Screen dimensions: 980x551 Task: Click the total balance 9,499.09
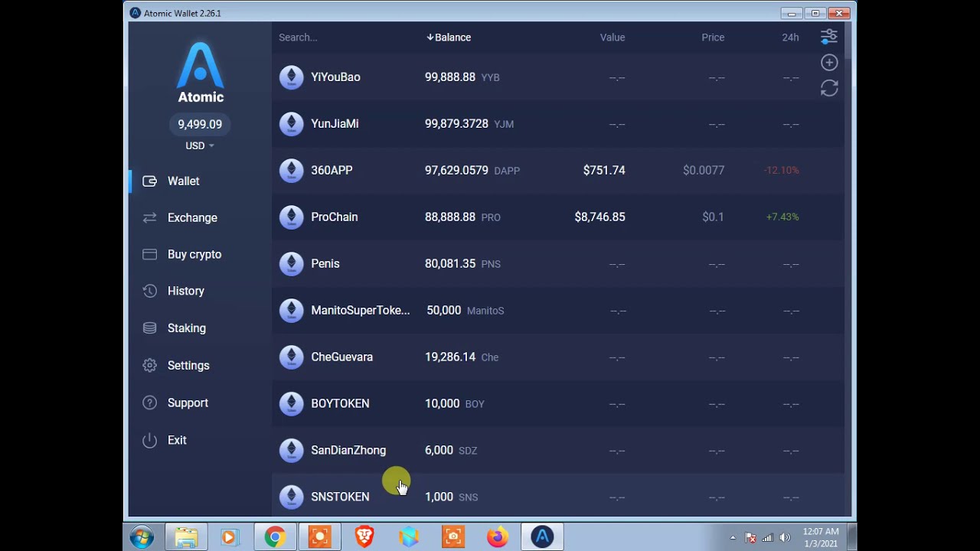(200, 124)
